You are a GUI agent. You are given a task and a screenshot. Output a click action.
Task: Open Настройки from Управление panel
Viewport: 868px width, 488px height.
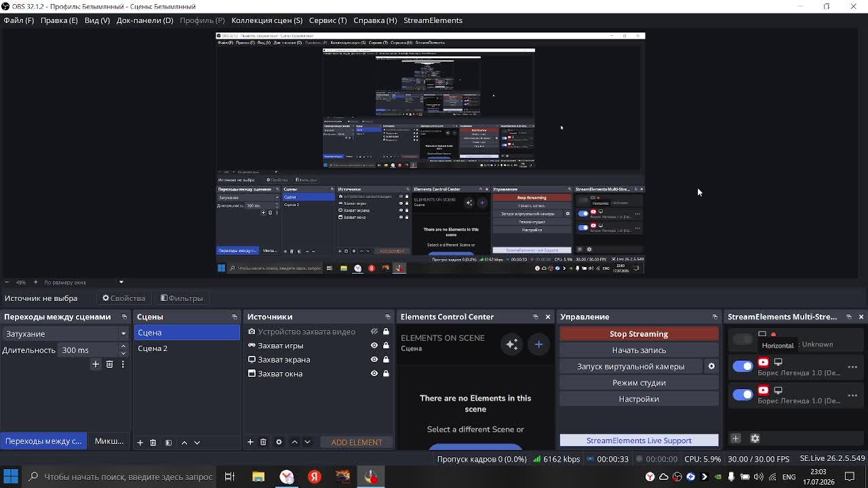639,399
